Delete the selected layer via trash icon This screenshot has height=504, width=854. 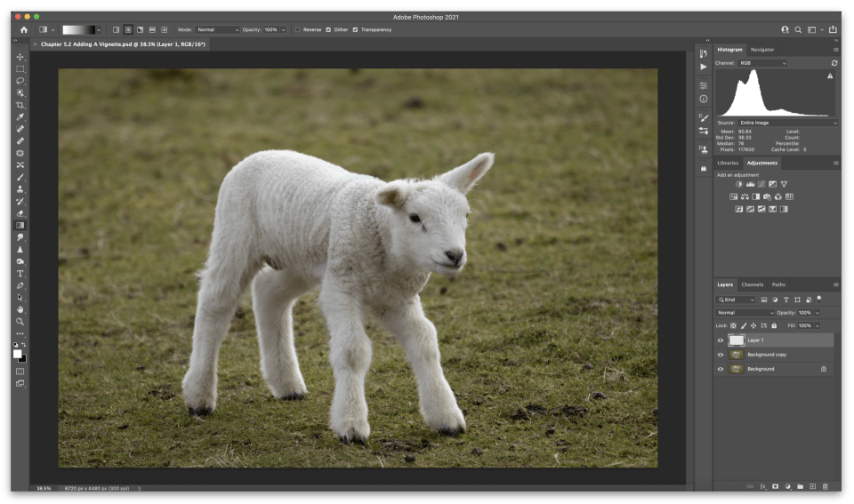(x=825, y=486)
